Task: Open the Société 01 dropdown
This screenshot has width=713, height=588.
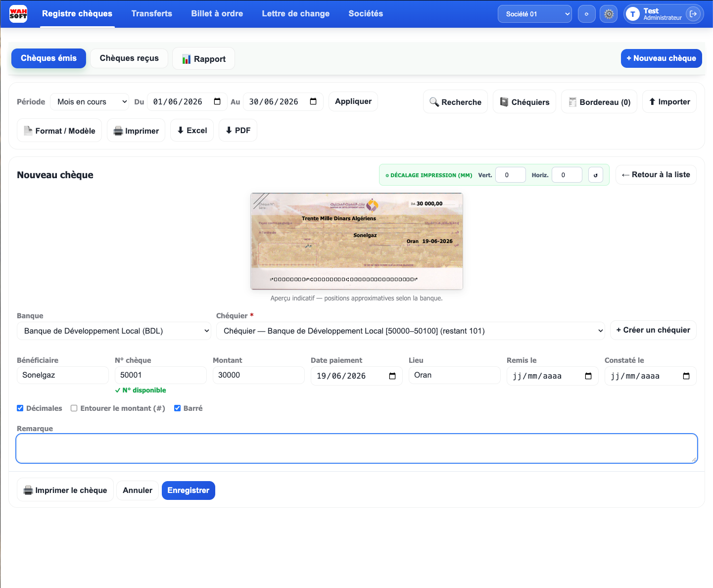Action: (535, 14)
